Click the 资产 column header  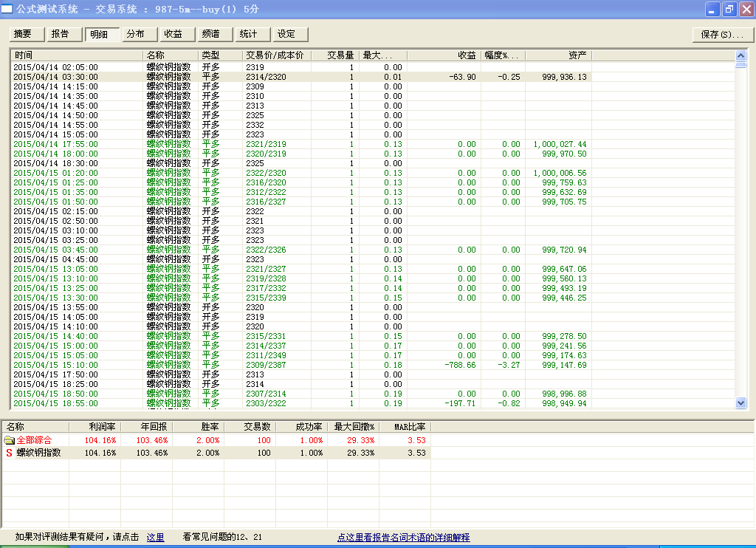click(559, 55)
